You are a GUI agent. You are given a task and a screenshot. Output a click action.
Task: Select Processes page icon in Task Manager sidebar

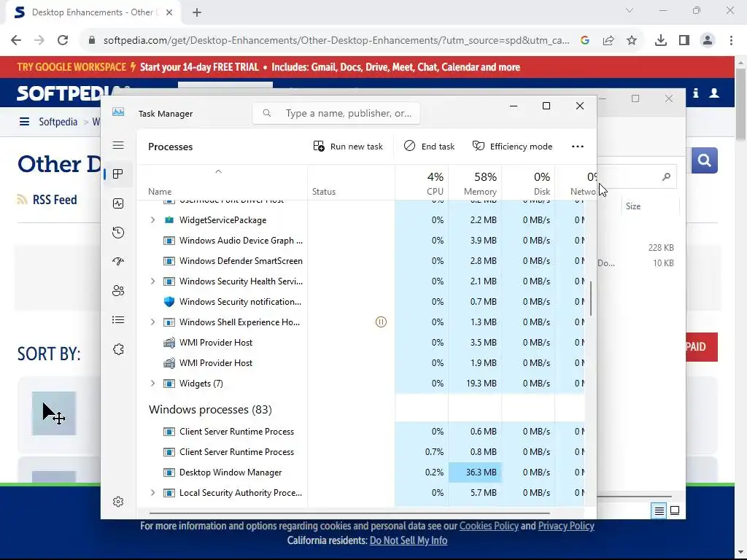click(x=118, y=174)
